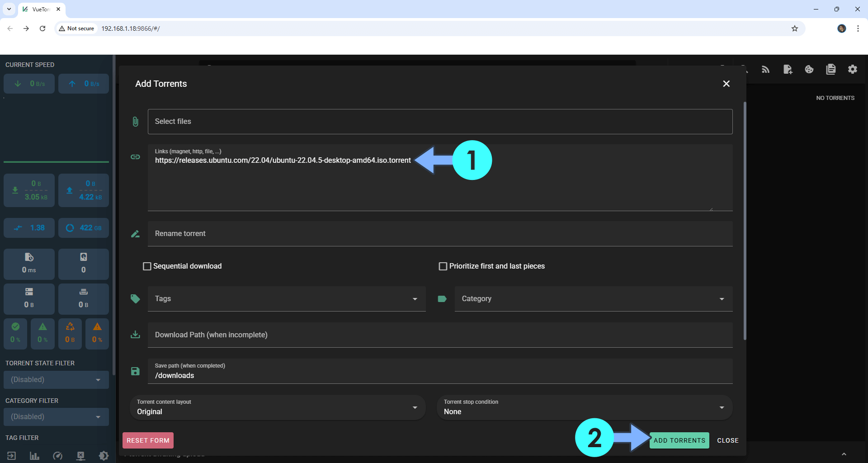Click Download Path (when incomplete) field
The image size is (868, 463).
coord(440,335)
